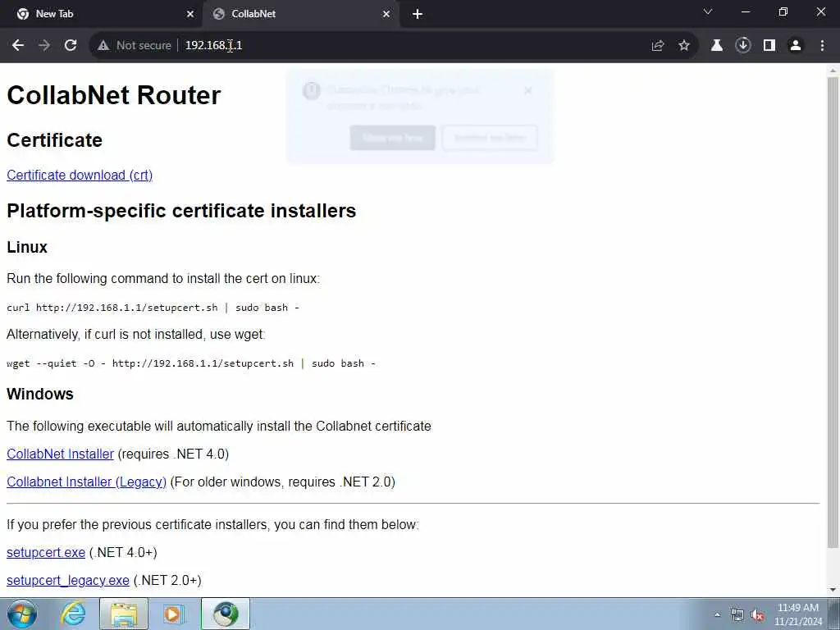The image size is (840, 630).
Task: Open the downloads icon in toolbar
Action: (743, 46)
